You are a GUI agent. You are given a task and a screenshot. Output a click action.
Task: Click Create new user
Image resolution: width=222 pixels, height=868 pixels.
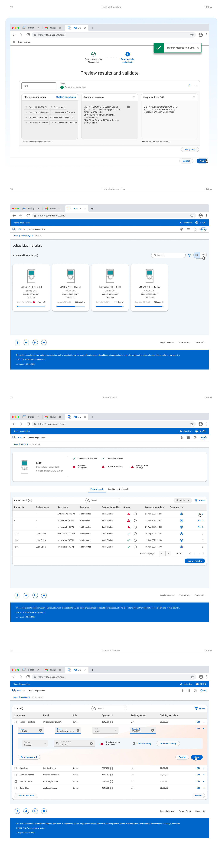coord(26,795)
